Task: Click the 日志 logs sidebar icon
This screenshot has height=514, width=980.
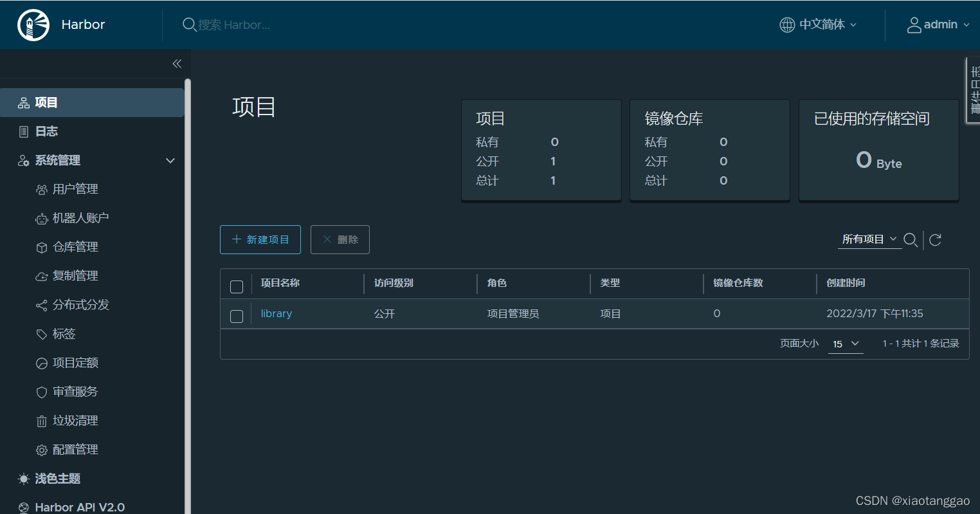Action: (24, 132)
